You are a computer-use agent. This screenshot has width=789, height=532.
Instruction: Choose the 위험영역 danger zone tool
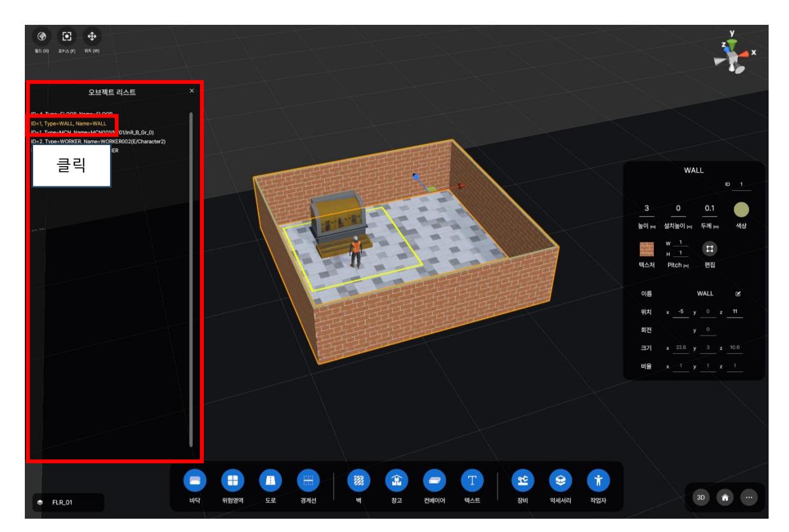coord(231,482)
